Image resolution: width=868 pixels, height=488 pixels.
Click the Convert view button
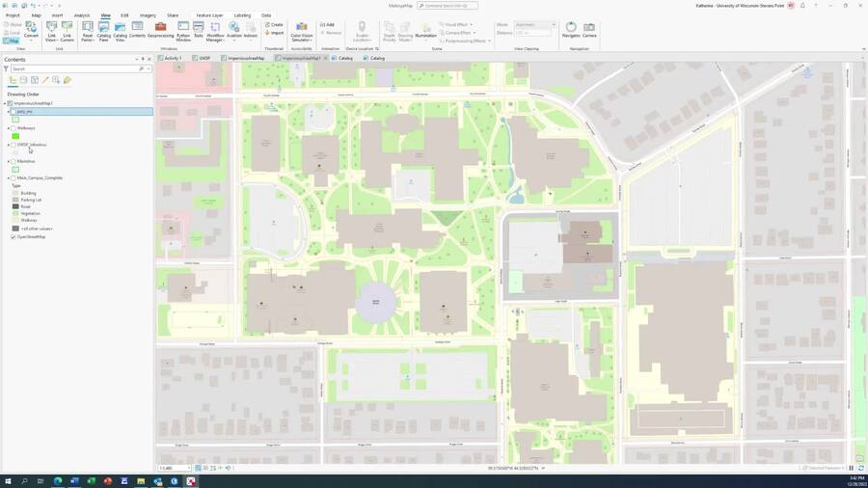pyautogui.click(x=31, y=30)
